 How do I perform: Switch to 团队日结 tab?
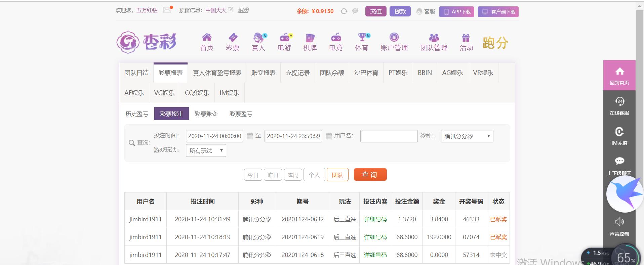pos(136,73)
